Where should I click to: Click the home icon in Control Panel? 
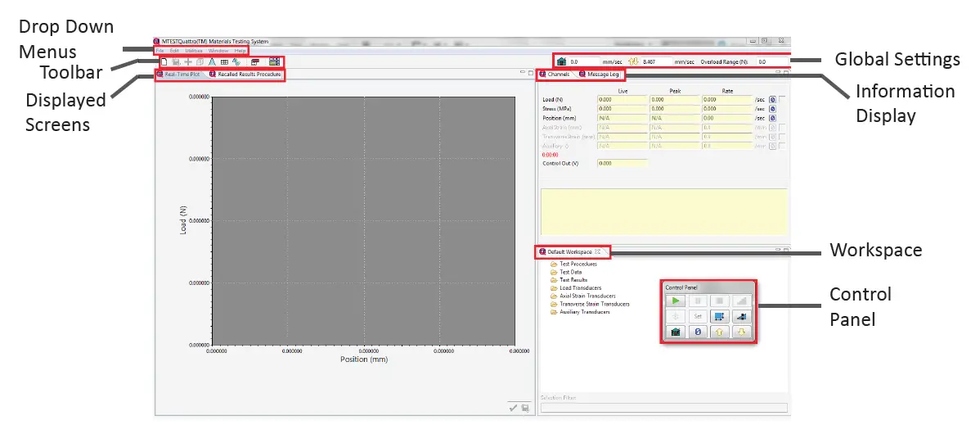pyautogui.click(x=676, y=332)
